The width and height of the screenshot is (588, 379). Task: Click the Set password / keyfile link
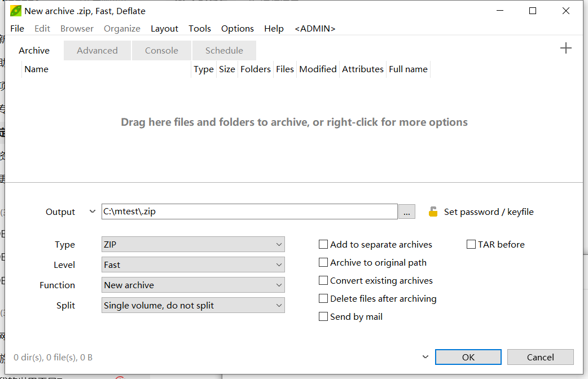pyautogui.click(x=489, y=212)
